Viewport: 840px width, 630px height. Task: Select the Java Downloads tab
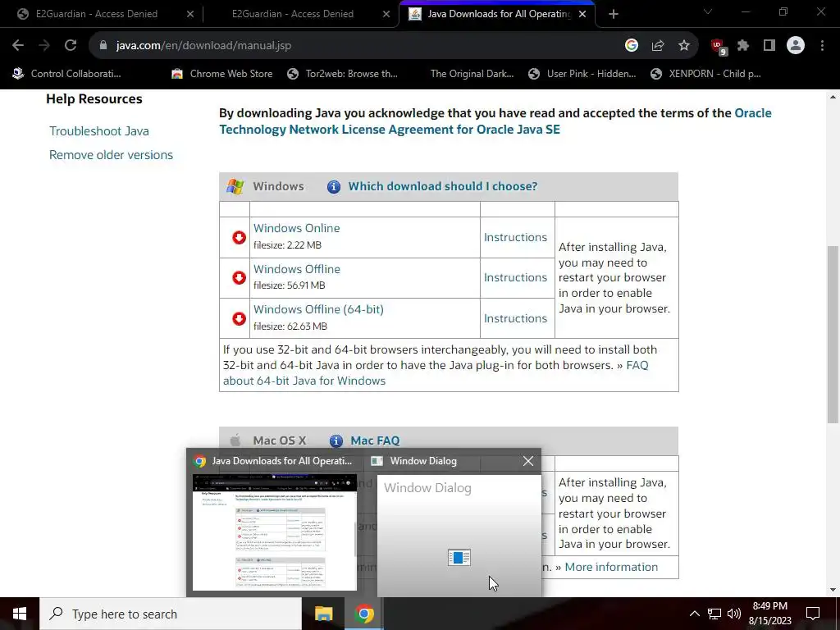coord(498,14)
